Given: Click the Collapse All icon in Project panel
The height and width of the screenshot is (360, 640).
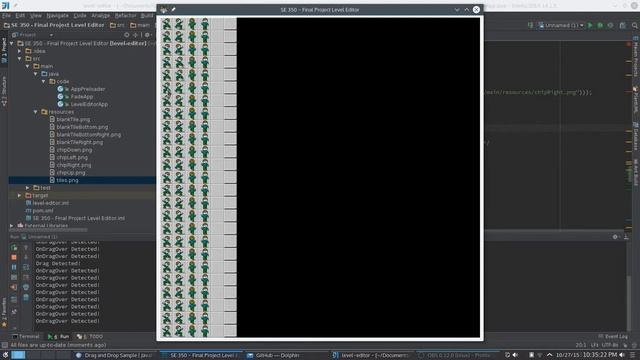Looking at the screenshot, I should 136,35.
